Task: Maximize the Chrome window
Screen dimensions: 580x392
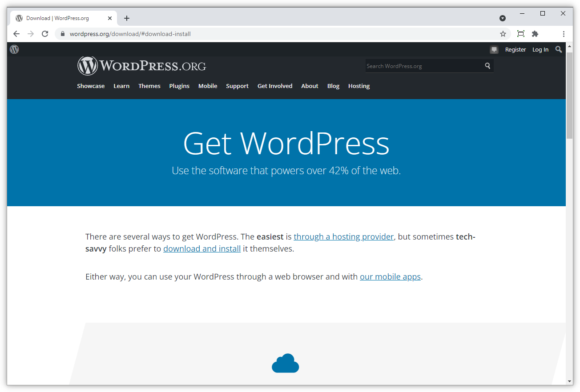Action: click(x=543, y=13)
